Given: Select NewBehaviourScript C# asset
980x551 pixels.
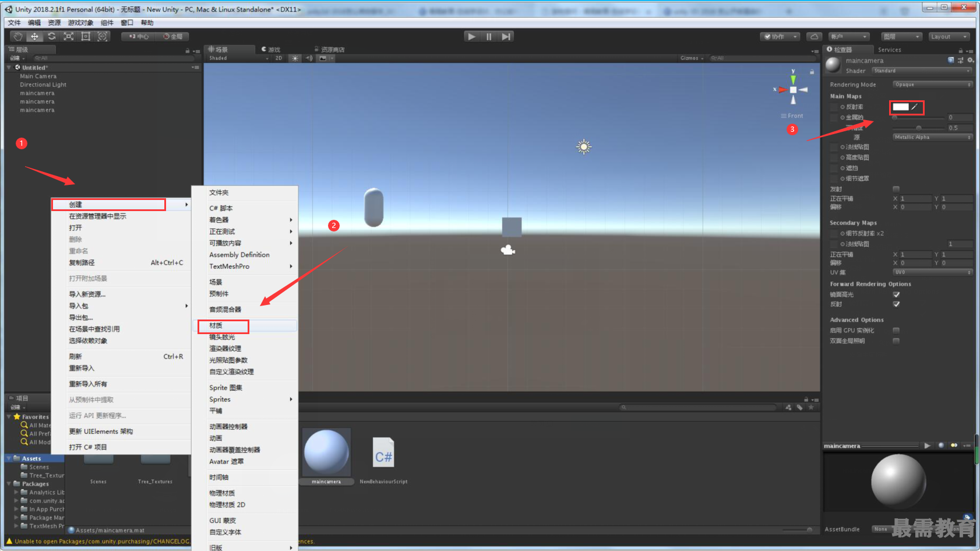Looking at the screenshot, I should [383, 459].
